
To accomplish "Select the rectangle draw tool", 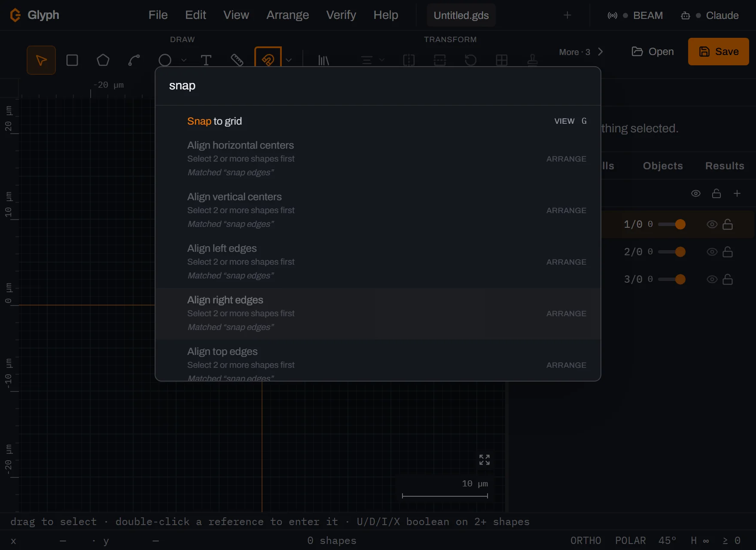I will pyautogui.click(x=72, y=60).
